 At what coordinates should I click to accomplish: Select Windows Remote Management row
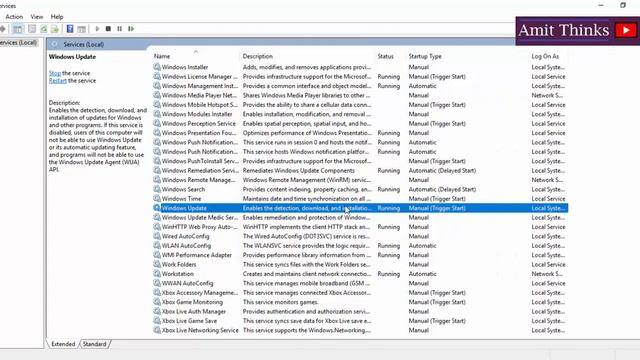[x=360, y=180]
